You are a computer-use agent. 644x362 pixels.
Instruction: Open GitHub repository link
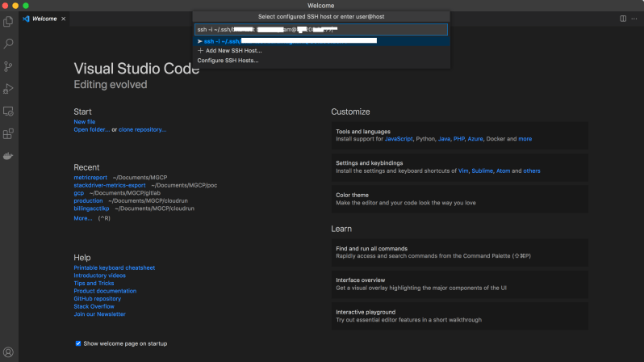(x=98, y=299)
